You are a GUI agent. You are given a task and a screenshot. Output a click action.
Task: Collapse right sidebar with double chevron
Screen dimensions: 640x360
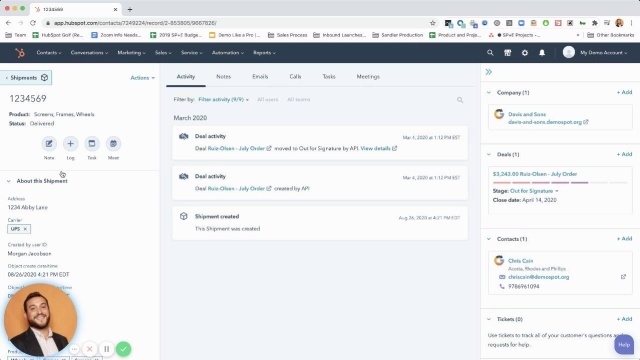pos(489,72)
